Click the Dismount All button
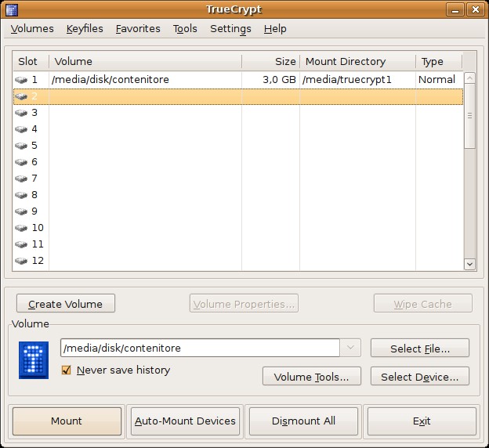 click(303, 421)
